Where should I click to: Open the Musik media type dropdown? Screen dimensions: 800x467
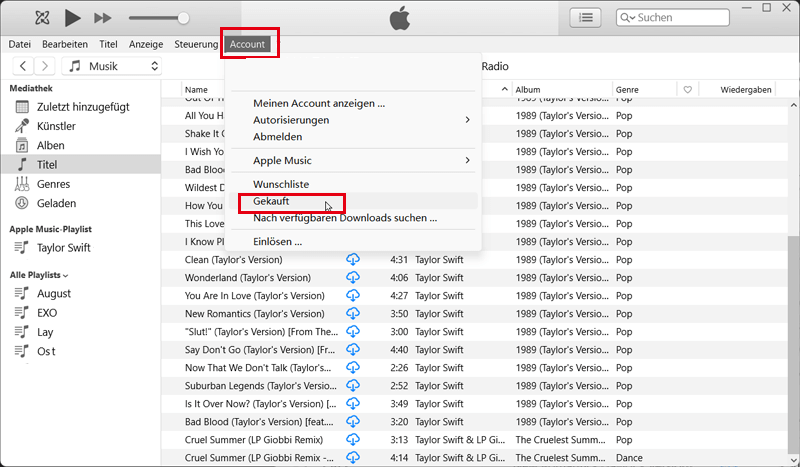[x=112, y=66]
